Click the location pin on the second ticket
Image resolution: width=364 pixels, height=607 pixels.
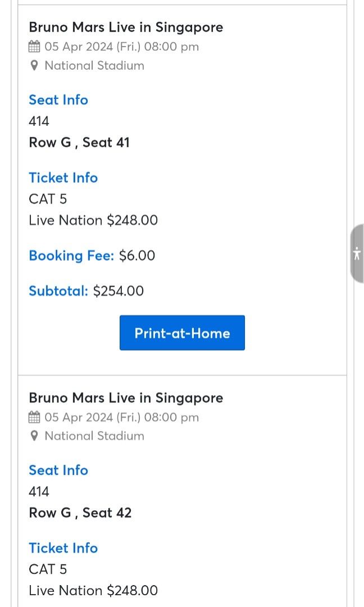(x=34, y=436)
